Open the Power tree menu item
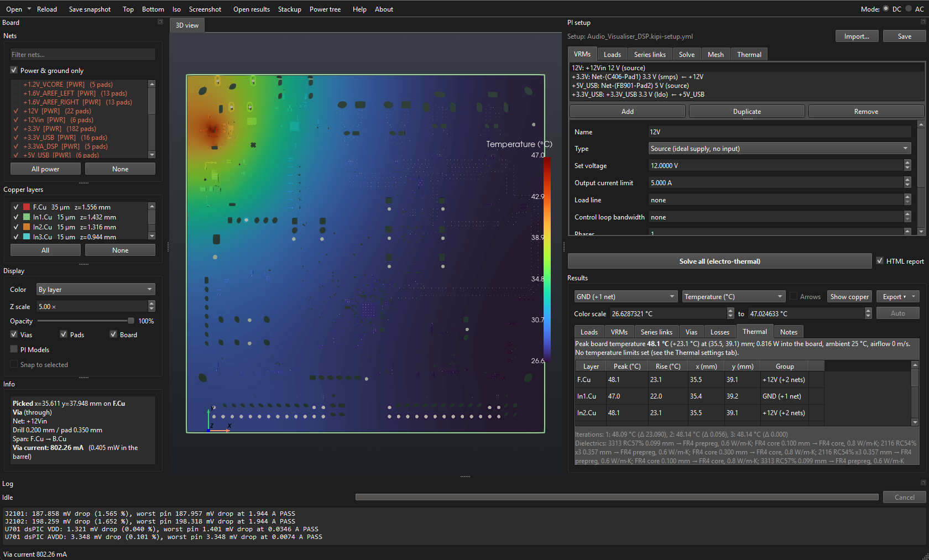The image size is (929, 560). click(x=325, y=9)
